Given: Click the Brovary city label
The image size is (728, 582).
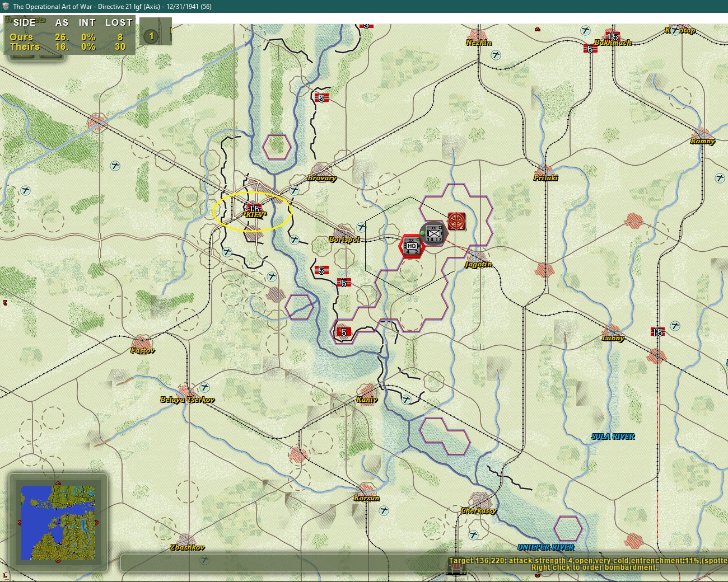Looking at the screenshot, I should 321,178.
